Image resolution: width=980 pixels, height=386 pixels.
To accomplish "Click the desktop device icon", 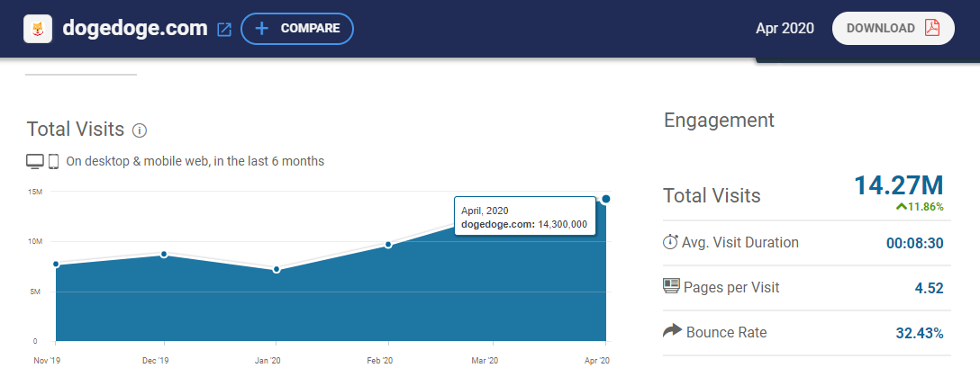I will tap(35, 162).
